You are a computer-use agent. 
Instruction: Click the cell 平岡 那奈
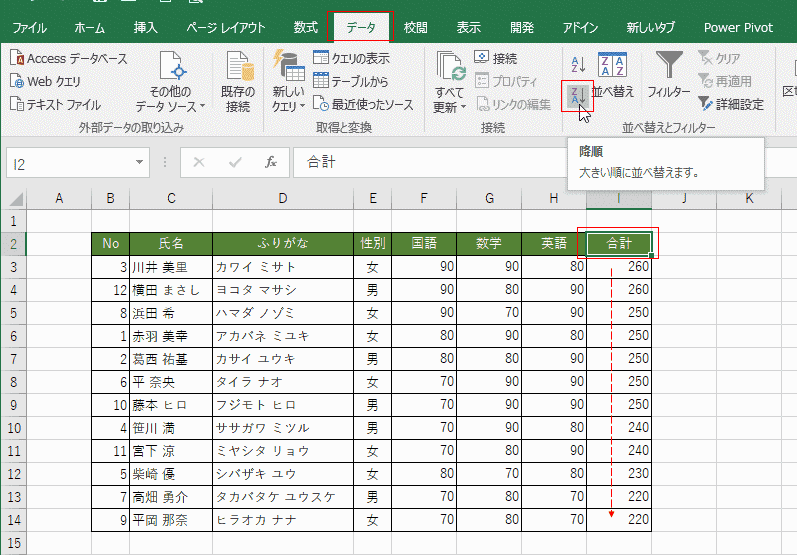pos(171,520)
